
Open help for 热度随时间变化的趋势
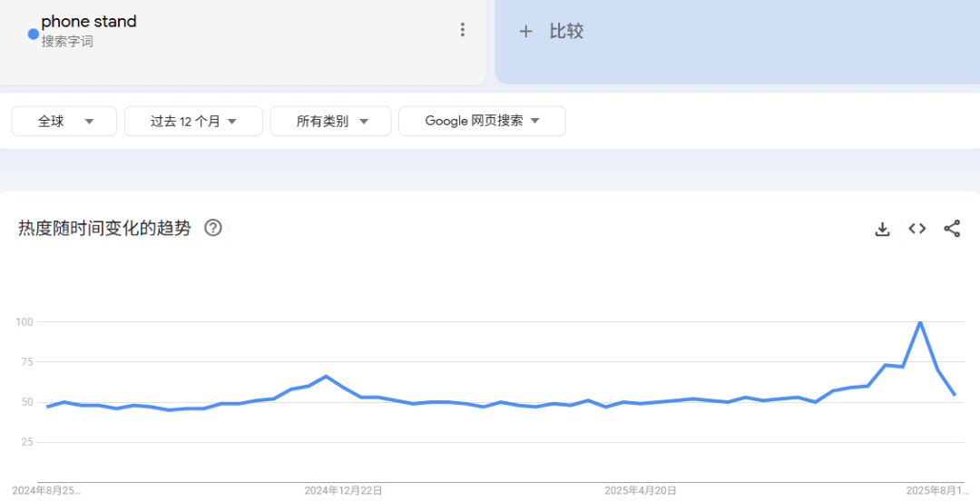213,228
